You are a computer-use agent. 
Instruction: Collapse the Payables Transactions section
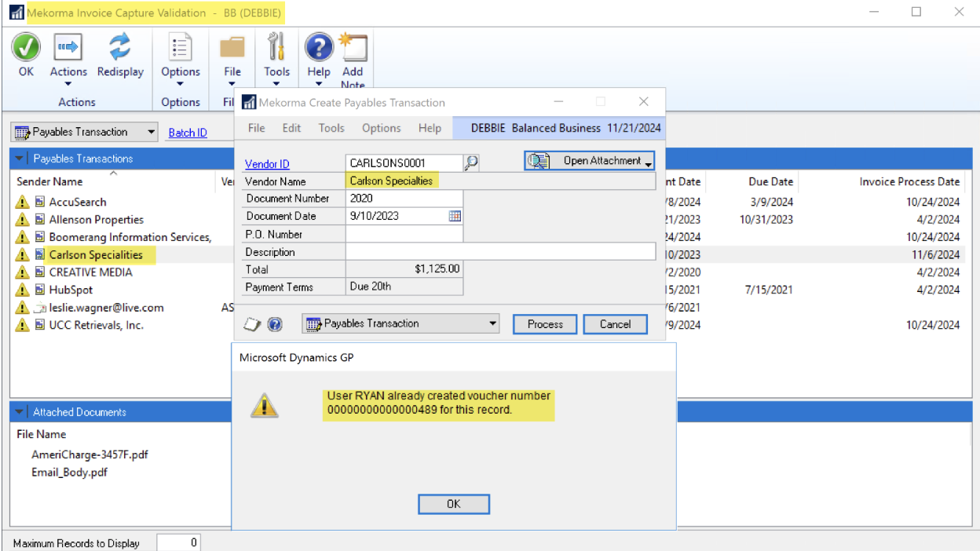pyautogui.click(x=20, y=159)
